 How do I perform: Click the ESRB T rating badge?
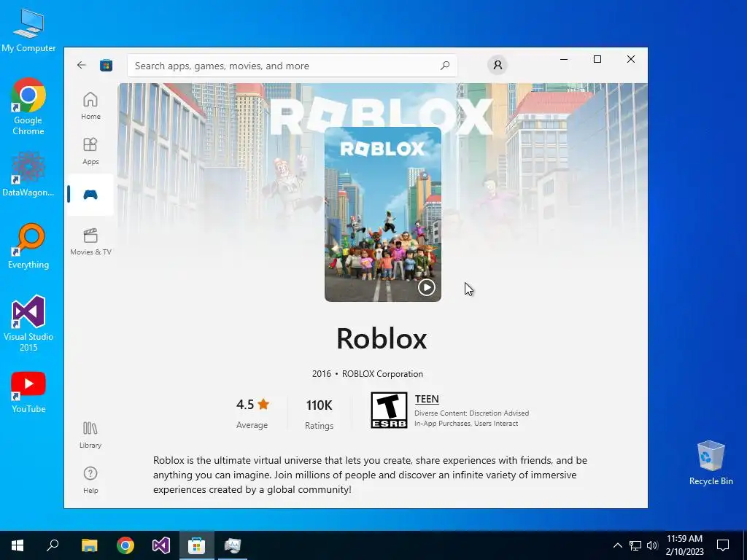point(390,410)
